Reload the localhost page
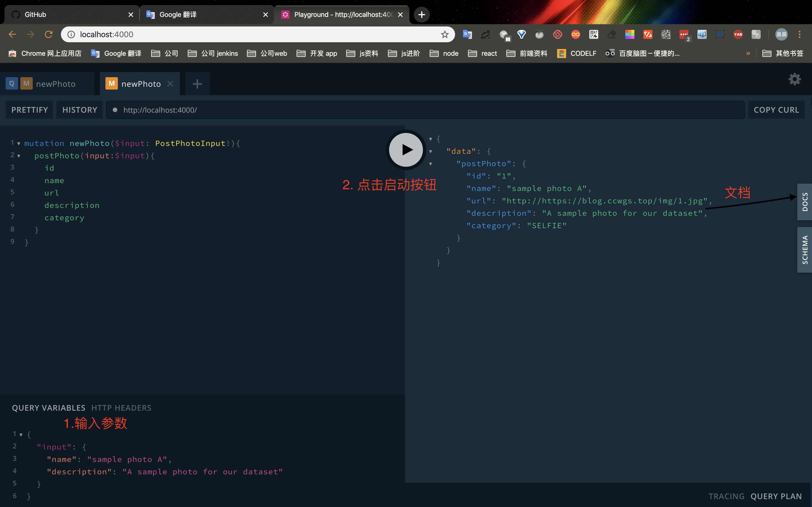 [x=49, y=34]
